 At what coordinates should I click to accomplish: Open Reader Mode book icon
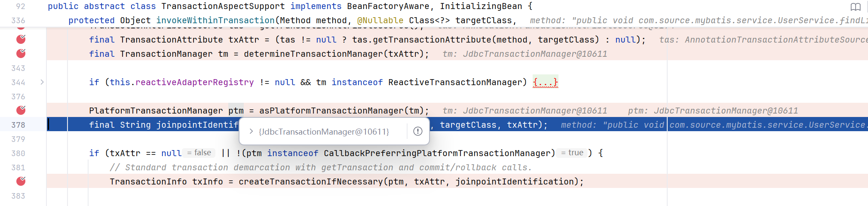tap(856, 7)
